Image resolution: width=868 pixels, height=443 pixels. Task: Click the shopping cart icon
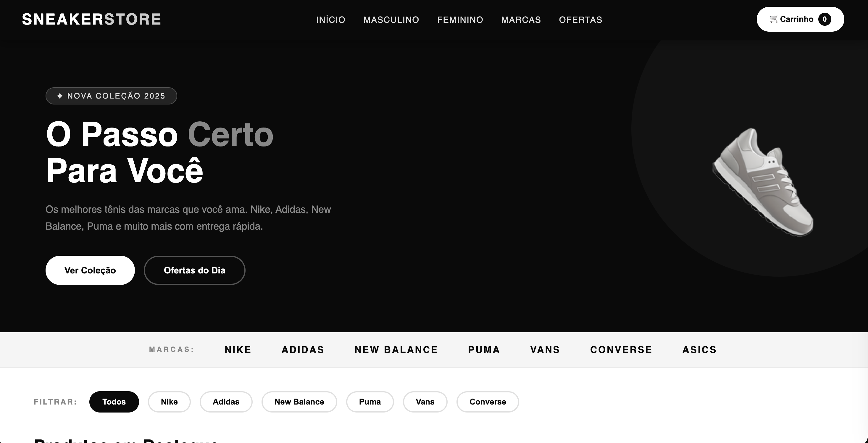pyautogui.click(x=773, y=19)
